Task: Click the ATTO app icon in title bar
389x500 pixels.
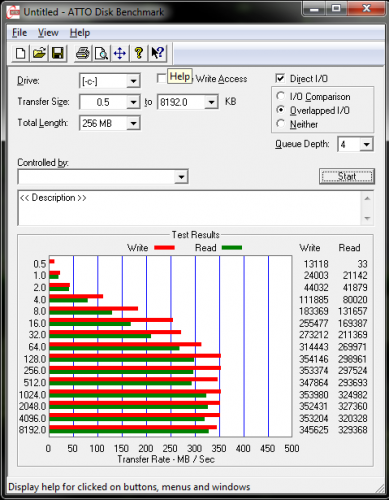Action: click(x=14, y=13)
